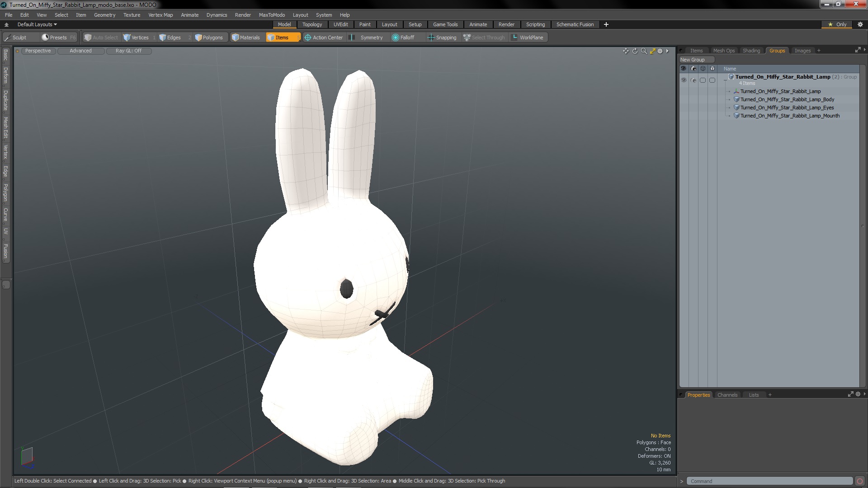Select the Turned_On_Miffy_Star_Rabbit_Lamp locator item
This screenshot has height=488, width=868.
(x=780, y=91)
